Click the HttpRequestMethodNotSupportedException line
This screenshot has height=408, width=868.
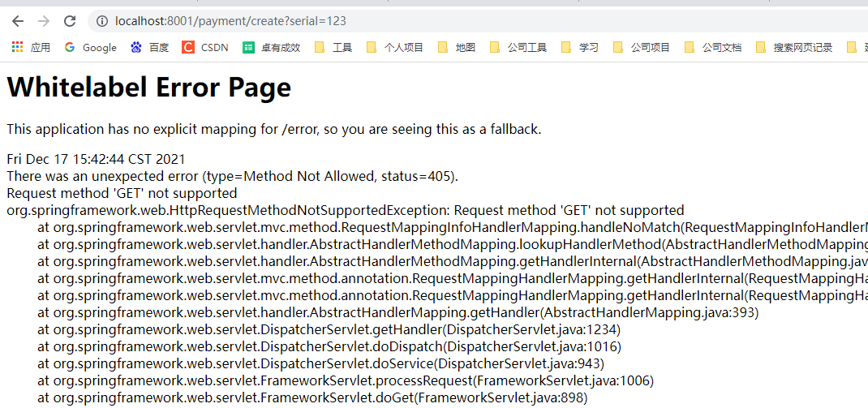pos(346,210)
